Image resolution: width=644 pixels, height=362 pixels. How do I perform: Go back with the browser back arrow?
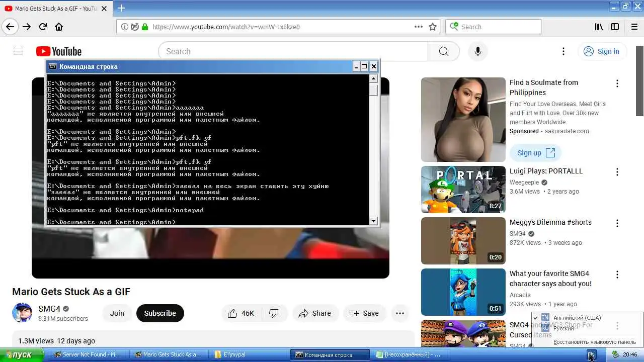pos(10,27)
